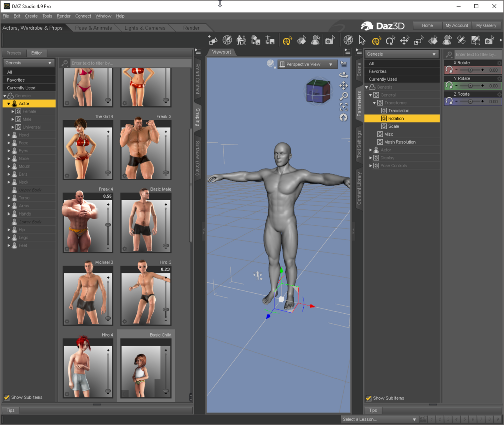504x425 pixels.
Task: Toggle Show Sub Items in Parameters pane
Action: click(369, 398)
